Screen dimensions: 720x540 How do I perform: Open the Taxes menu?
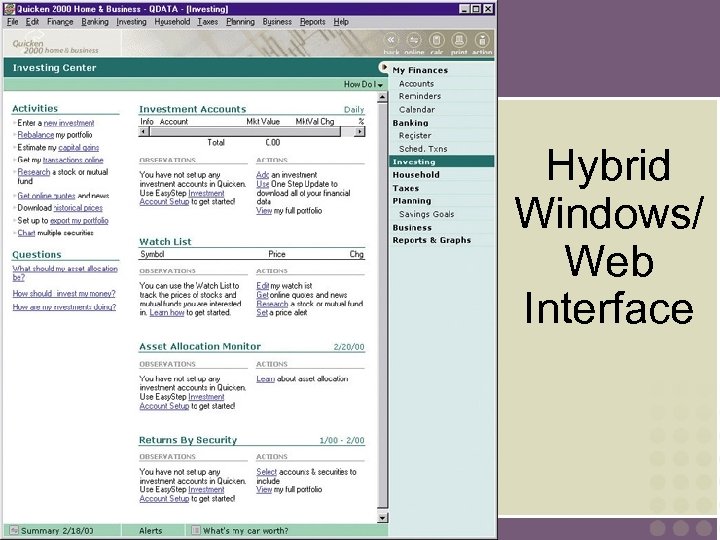click(208, 22)
